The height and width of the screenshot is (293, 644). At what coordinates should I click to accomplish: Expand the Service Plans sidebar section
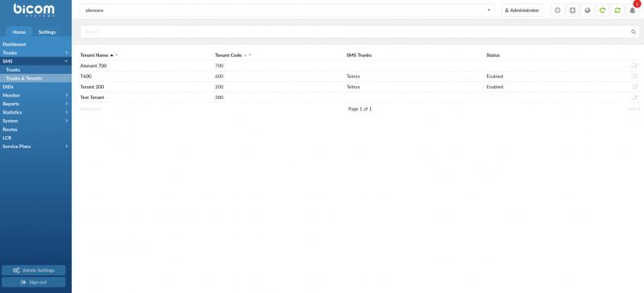(35, 146)
